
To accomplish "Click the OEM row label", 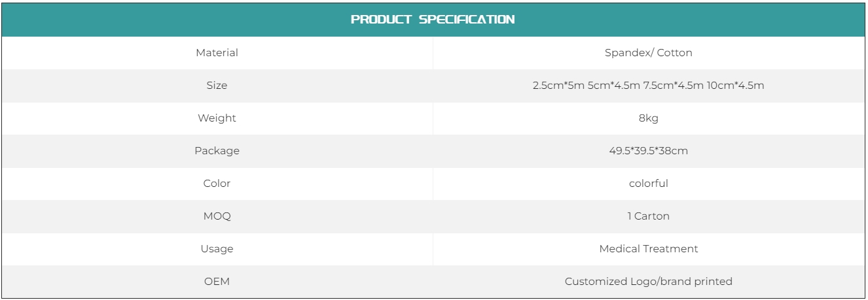I will point(217,282).
